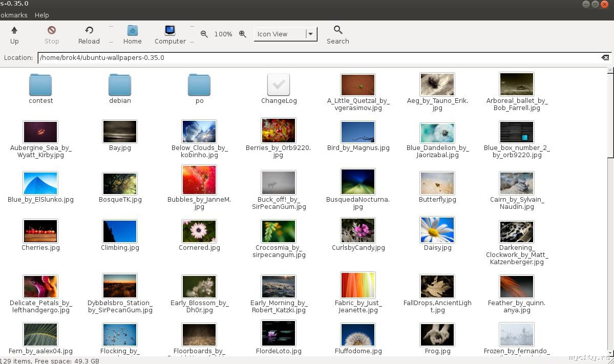Viewport: 614px width, 364px height.
Task: Select the ChangeLog file
Action: coord(279,85)
